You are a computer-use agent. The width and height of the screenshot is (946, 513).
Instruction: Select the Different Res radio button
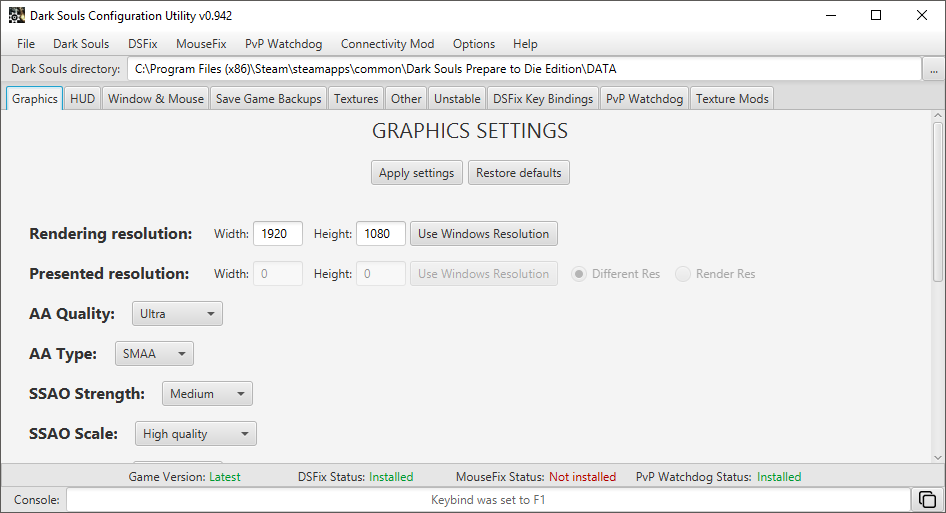coord(579,274)
